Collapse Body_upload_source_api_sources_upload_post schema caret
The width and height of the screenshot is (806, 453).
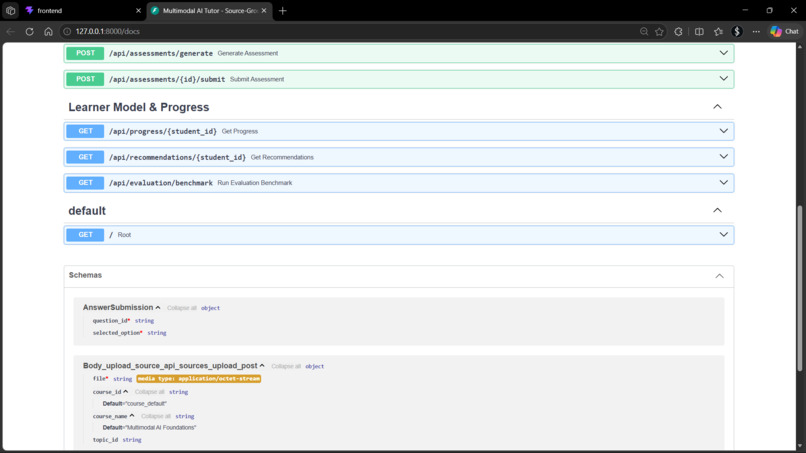tap(262, 366)
